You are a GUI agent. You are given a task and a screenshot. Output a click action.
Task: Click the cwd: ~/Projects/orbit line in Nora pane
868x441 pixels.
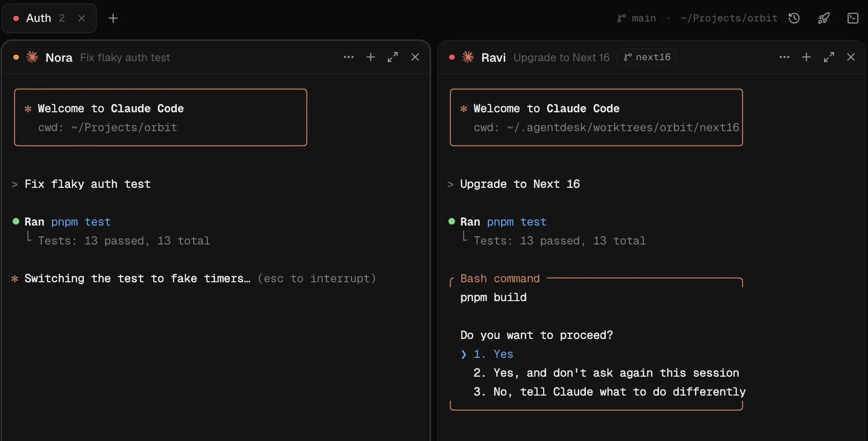pos(108,128)
